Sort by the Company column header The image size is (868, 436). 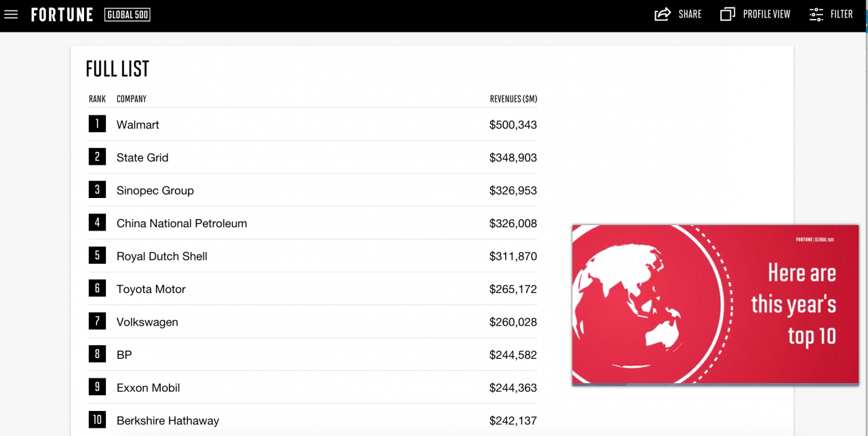(132, 99)
